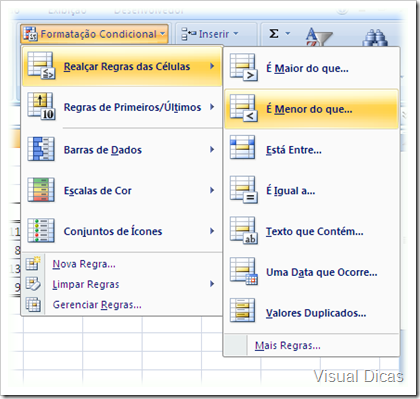The width and height of the screenshot is (420, 399).
Task: Click the Escalas de Cor icon
Action: point(41,190)
